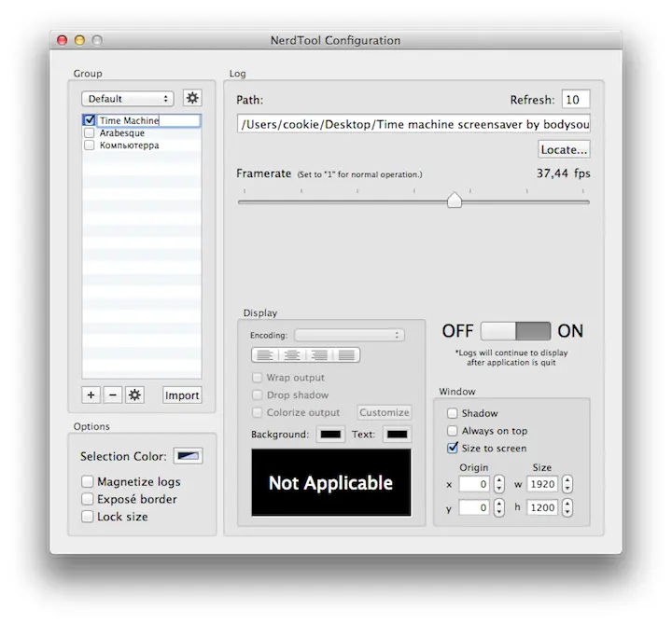Click the Origin x stepper
This screenshot has width=672, height=623.
tap(498, 484)
